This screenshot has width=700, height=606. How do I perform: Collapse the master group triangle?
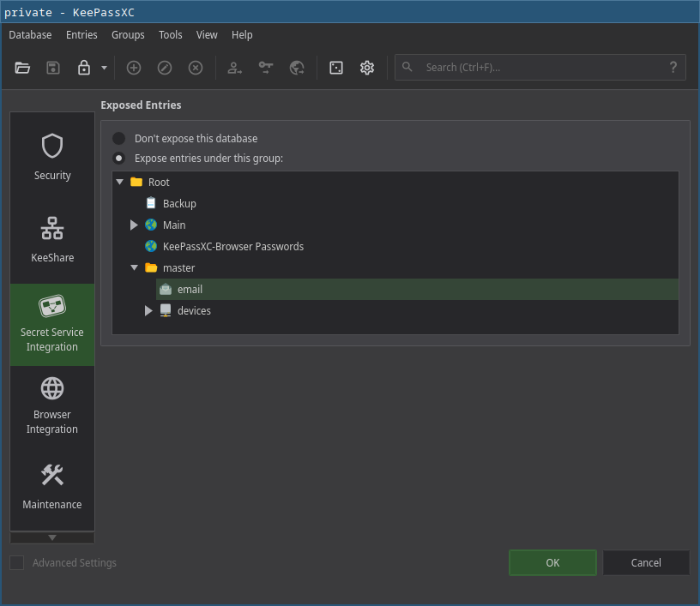pyautogui.click(x=135, y=267)
